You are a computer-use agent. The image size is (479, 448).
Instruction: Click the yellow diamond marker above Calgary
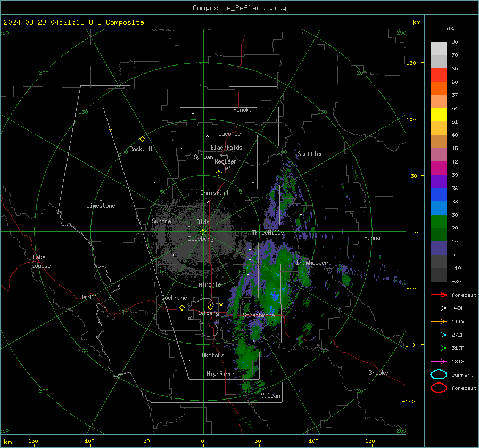[x=210, y=307]
